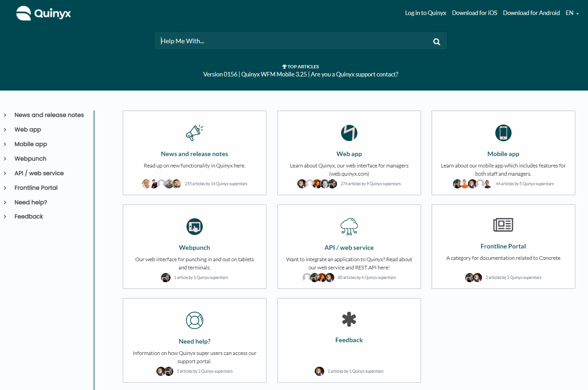Click author avatars under News and release notes
The image size is (588, 390).
click(161, 184)
